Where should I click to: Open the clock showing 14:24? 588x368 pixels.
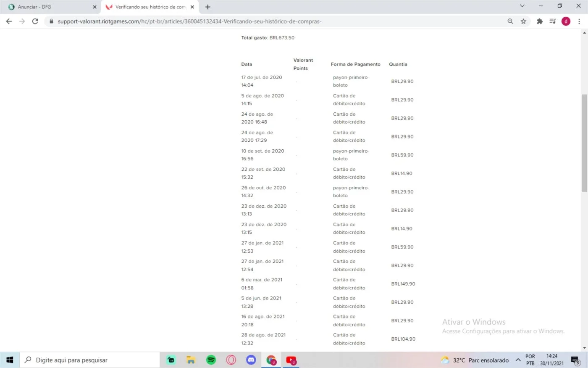[x=552, y=360]
